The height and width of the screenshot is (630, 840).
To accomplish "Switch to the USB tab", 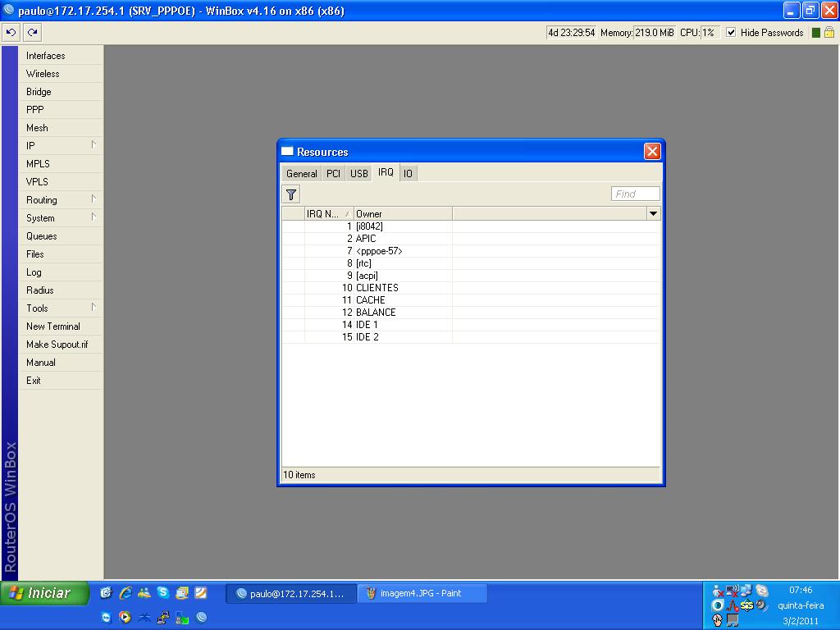I will pos(359,174).
